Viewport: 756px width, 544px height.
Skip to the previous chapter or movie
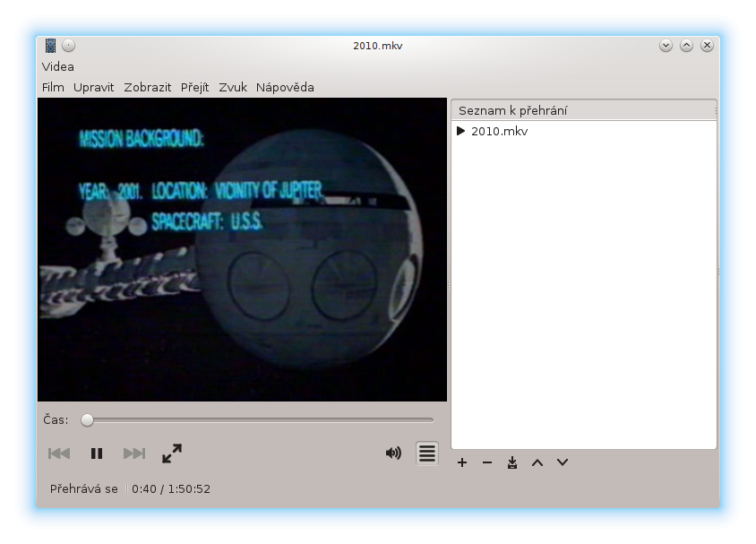point(59,453)
